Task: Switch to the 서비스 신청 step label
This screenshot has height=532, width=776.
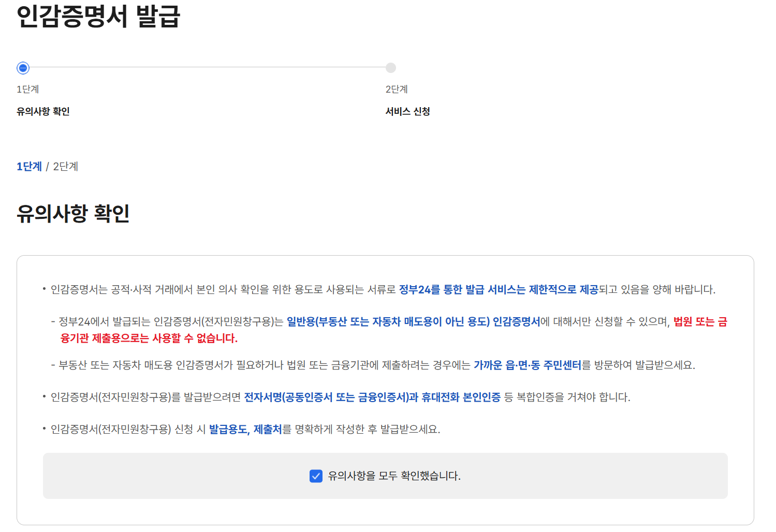Action: (x=406, y=111)
